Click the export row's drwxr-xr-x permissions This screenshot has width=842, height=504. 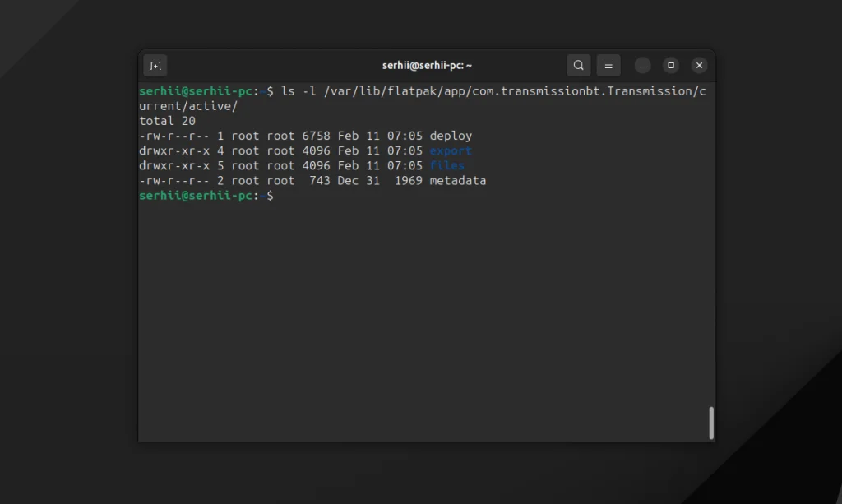(174, 150)
